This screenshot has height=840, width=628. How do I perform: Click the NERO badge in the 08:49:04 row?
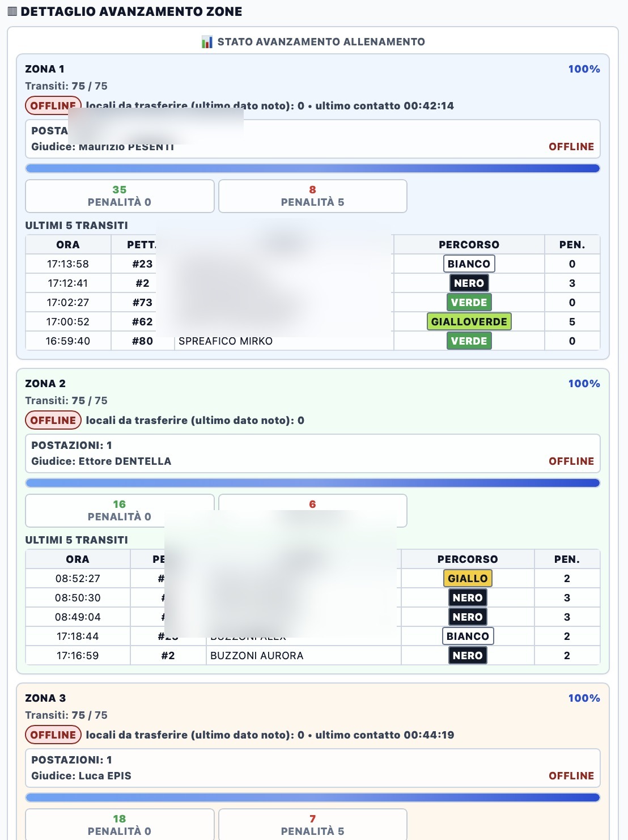click(x=468, y=617)
